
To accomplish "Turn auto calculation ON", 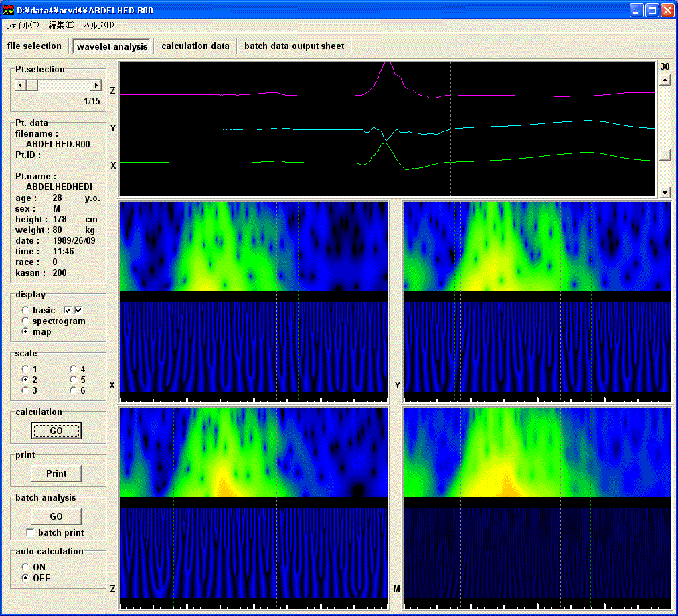I will coord(25,567).
